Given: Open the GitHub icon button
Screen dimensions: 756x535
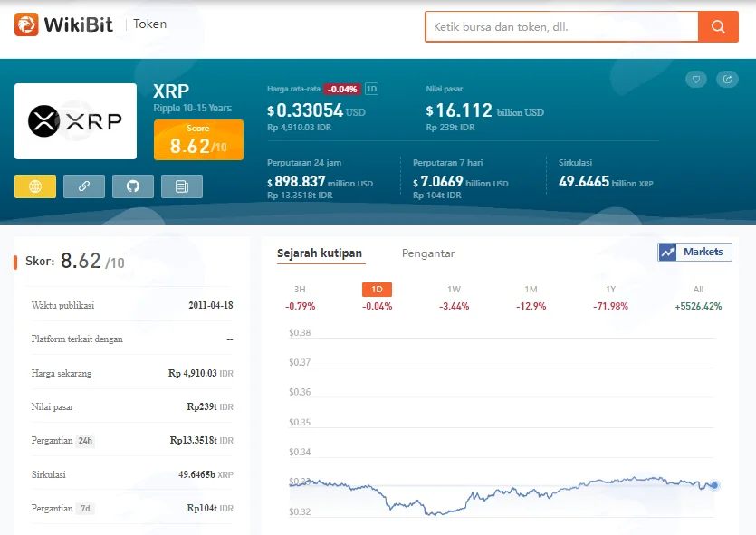Looking at the screenshot, I should [133, 186].
